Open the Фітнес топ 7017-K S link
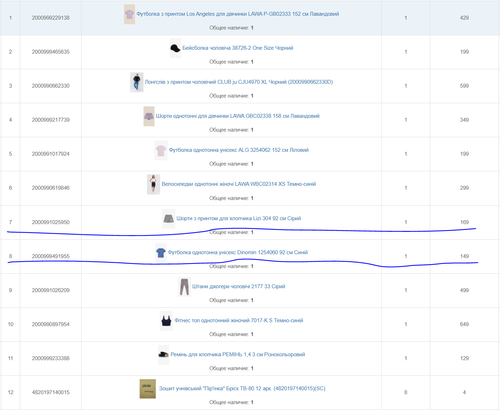 coord(239,320)
